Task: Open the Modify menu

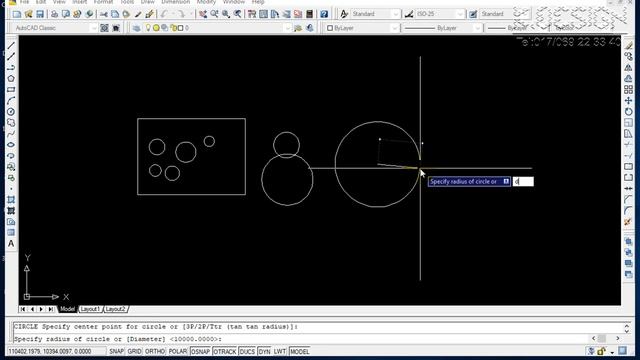Action: pos(206,2)
